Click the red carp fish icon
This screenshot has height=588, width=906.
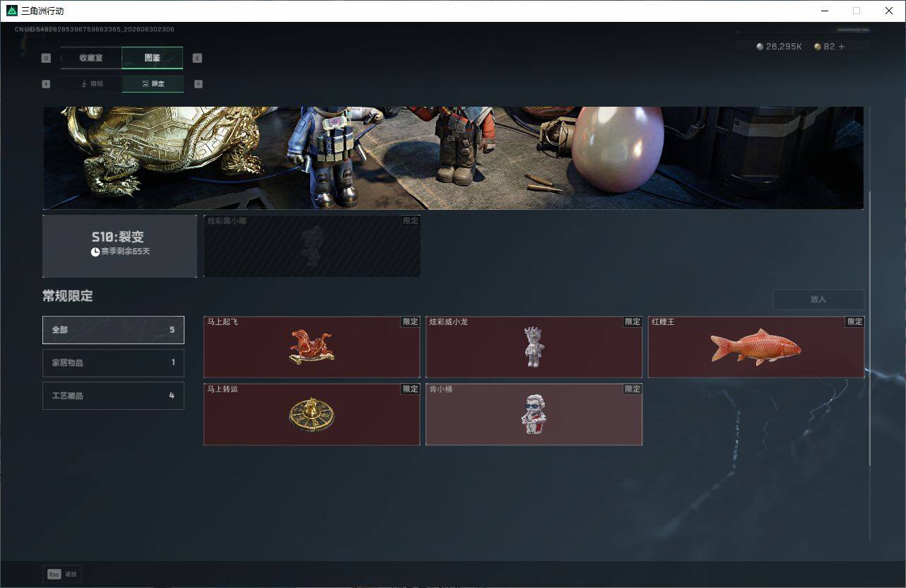pyautogui.click(x=755, y=347)
